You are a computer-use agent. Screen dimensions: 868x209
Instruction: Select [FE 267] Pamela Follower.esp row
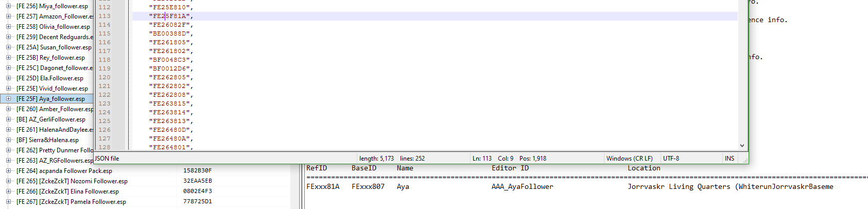point(71,202)
